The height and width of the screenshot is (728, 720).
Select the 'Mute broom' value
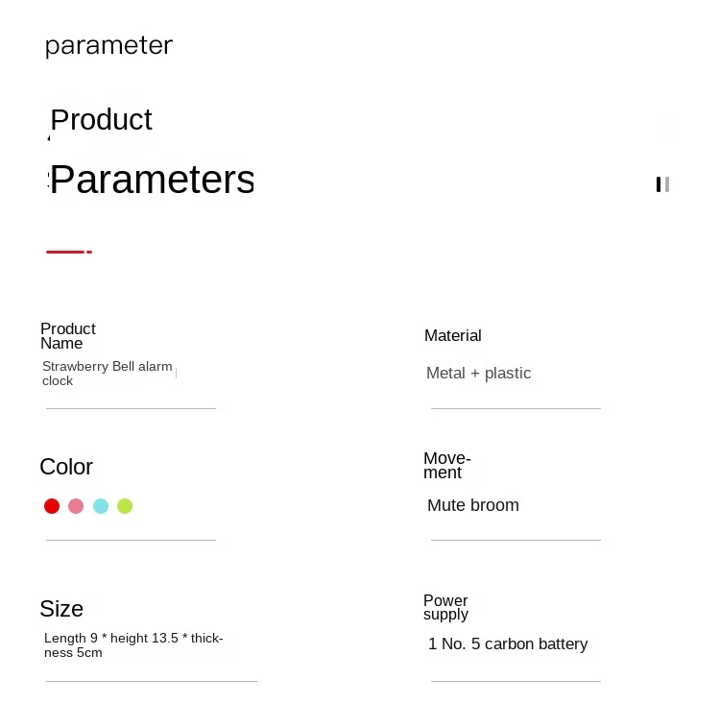(x=473, y=505)
